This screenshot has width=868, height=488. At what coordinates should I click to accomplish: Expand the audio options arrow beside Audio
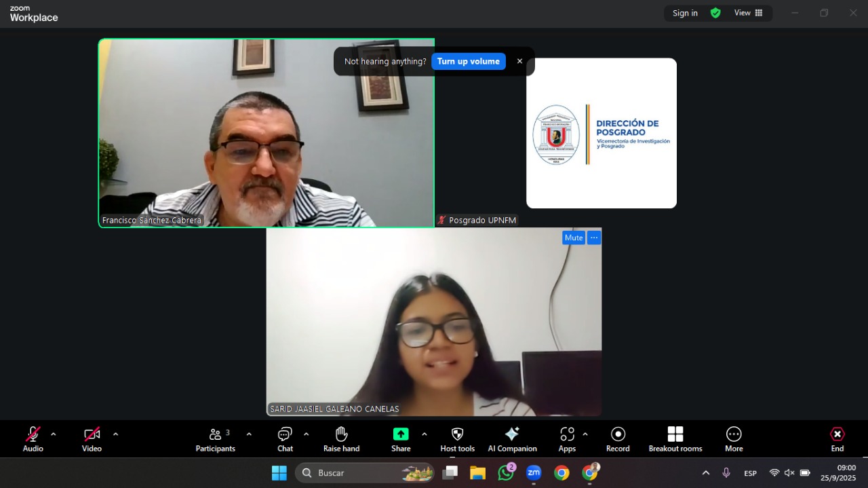pos(54,434)
